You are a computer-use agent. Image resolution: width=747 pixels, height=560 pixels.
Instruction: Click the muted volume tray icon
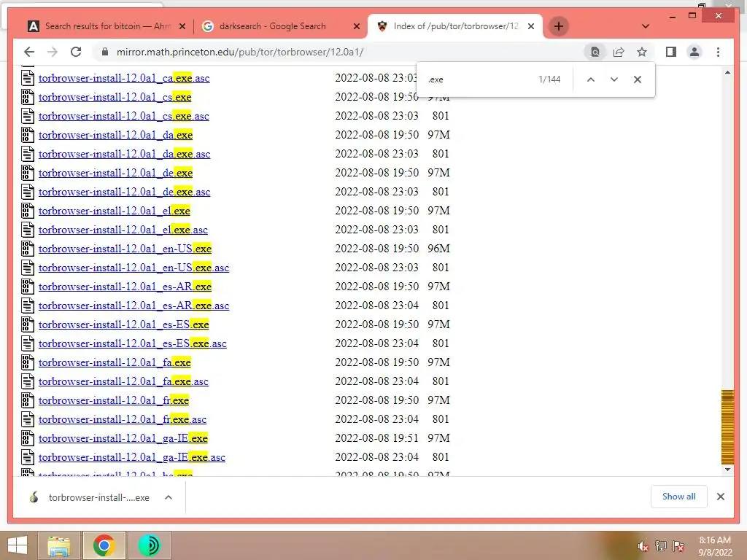point(643,546)
